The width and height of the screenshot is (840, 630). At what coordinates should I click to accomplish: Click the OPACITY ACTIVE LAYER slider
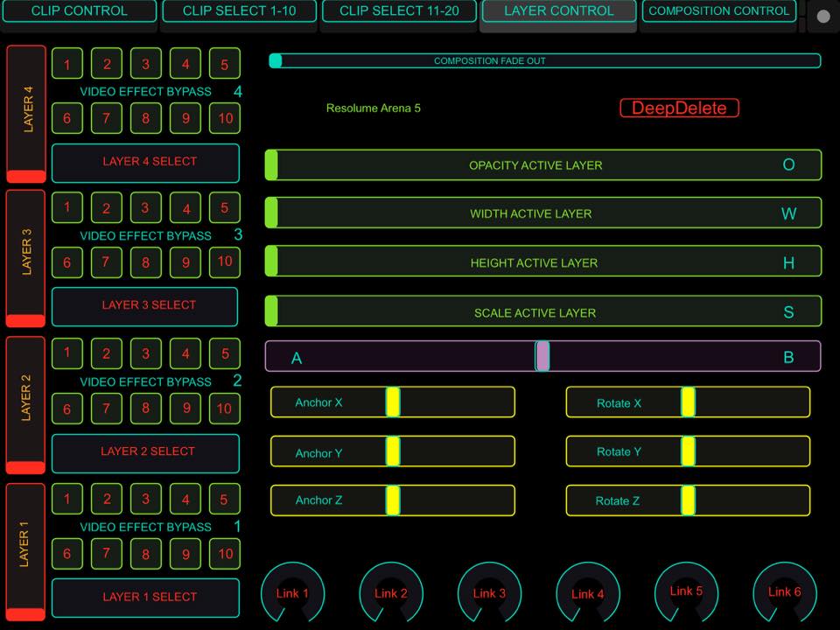[542, 165]
